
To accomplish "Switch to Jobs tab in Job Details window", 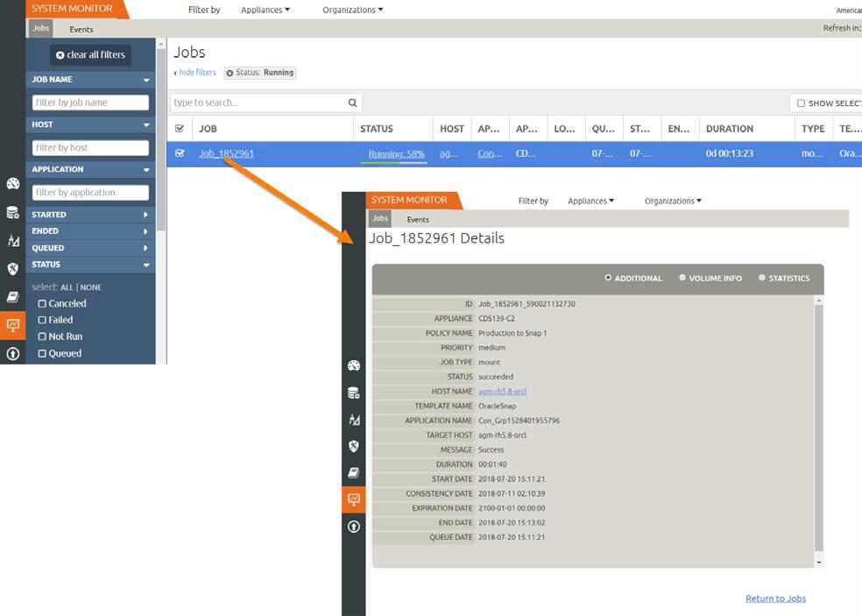I will [x=380, y=219].
